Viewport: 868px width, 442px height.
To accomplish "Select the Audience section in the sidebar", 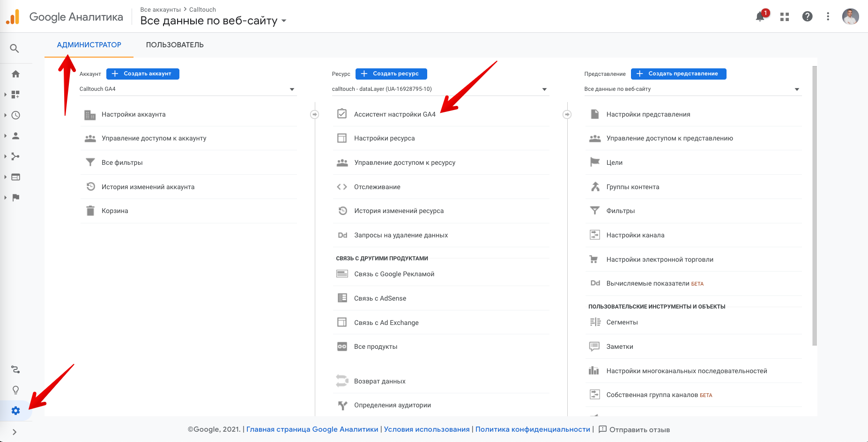I will pos(16,135).
